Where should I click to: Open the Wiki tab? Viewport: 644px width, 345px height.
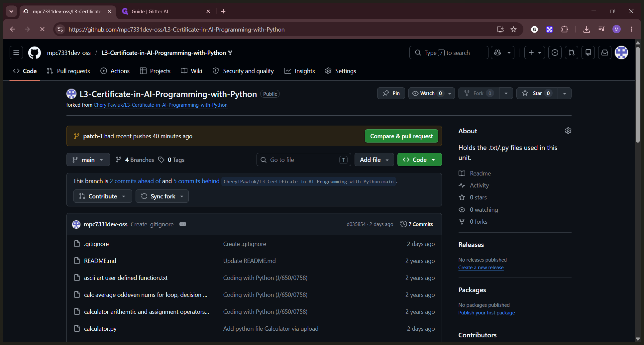pyautogui.click(x=191, y=71)
